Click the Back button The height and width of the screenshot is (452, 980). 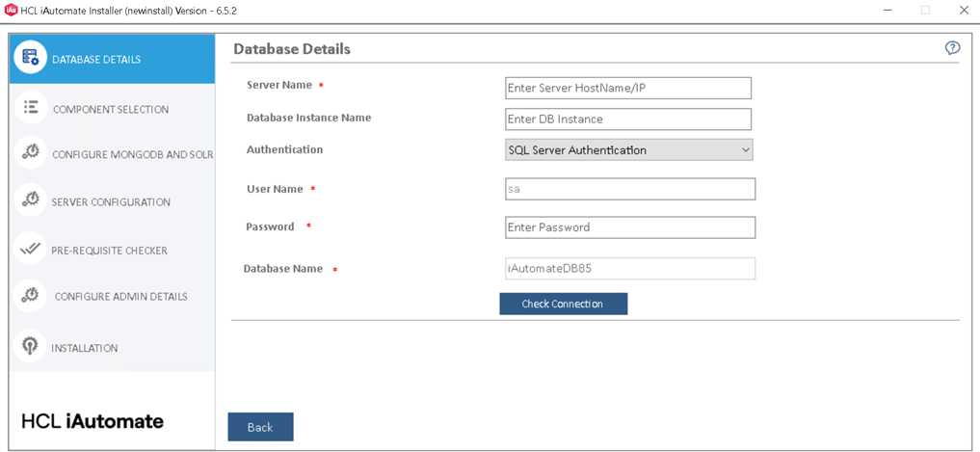pos(260,427)
